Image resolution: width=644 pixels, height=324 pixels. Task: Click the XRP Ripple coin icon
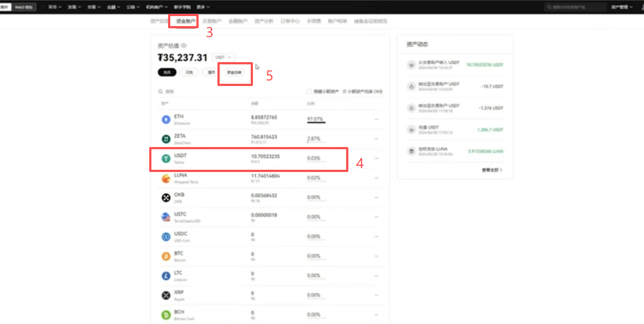[166, 295]
